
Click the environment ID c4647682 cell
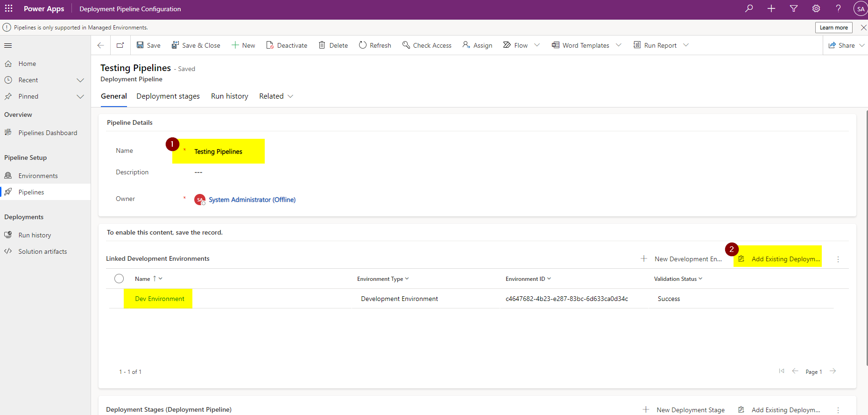click(567, 299)
